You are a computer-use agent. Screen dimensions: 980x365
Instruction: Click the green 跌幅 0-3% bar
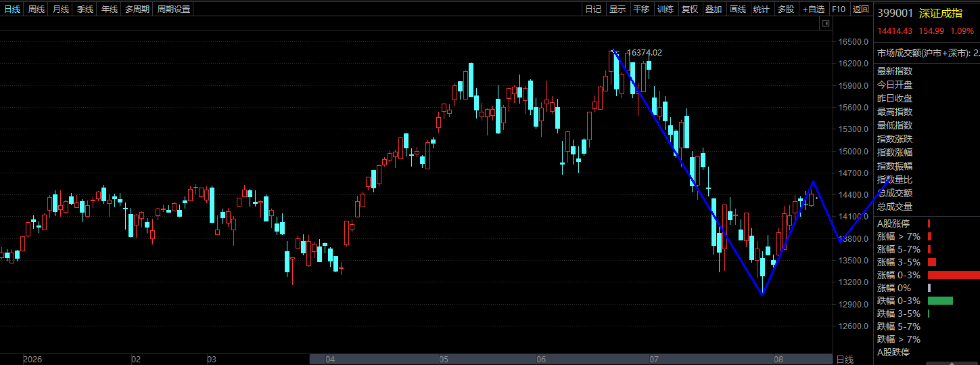(940, 301)
